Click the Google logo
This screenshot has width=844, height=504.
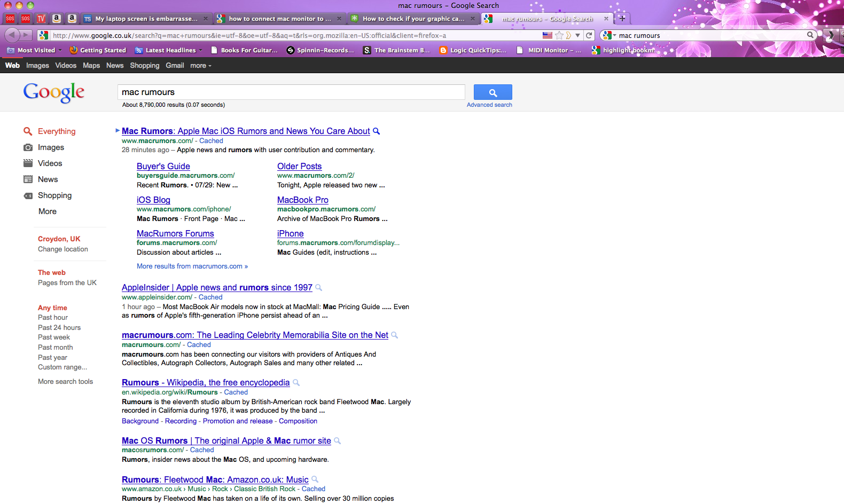click(54, 93)
